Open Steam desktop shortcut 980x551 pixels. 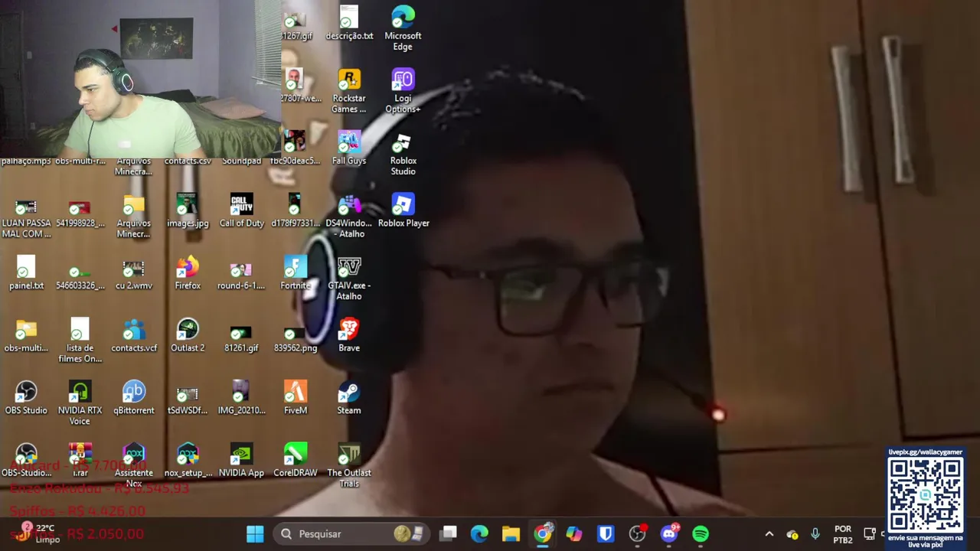click(349, 398)
